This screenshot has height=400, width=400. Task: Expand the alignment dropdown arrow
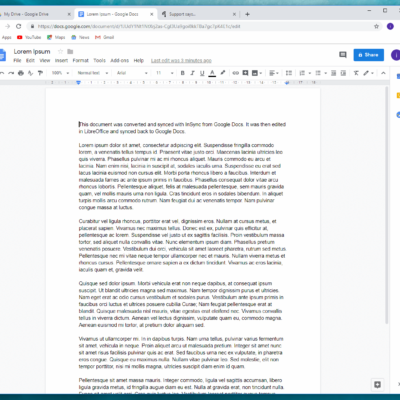[x=278, y=73]
